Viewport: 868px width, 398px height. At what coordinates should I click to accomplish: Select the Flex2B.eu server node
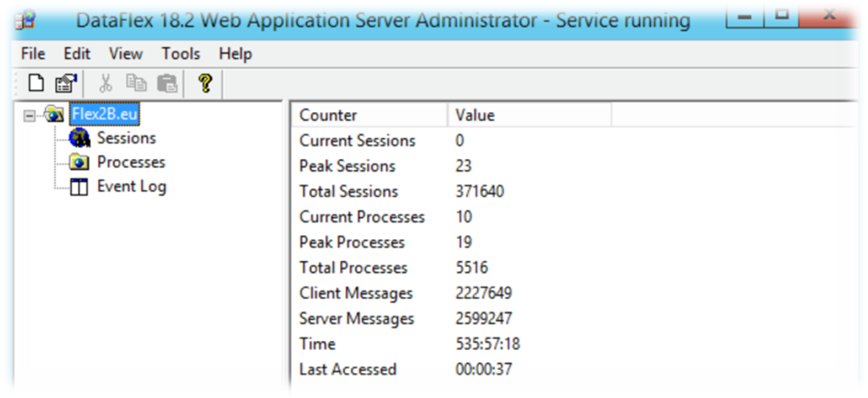(104, 115)
